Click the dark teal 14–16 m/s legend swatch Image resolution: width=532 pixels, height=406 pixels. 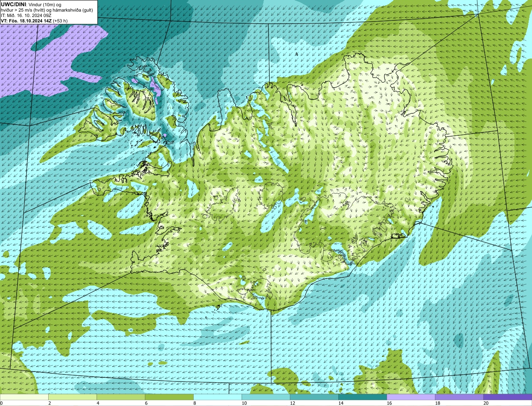[362, 397]
